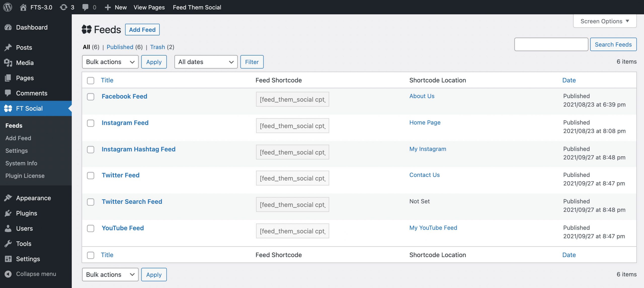
Task: Click the Plugins plug icon
Action: [x=8, y=213]
